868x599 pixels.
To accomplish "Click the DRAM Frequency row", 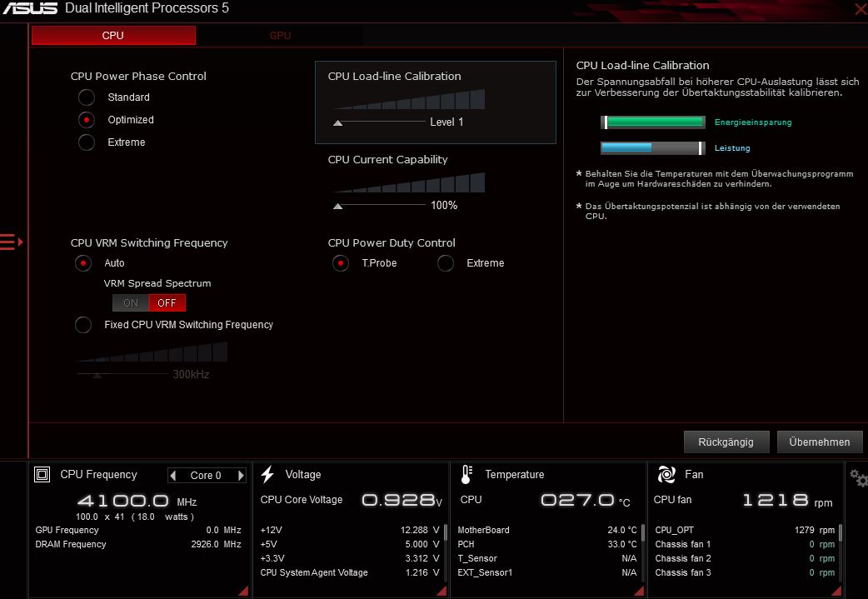I will [x=138, y=544].
